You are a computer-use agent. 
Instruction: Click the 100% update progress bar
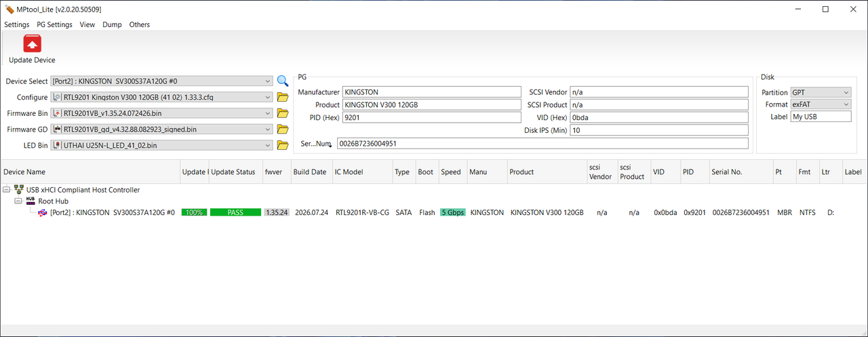[x=195, y=212]
